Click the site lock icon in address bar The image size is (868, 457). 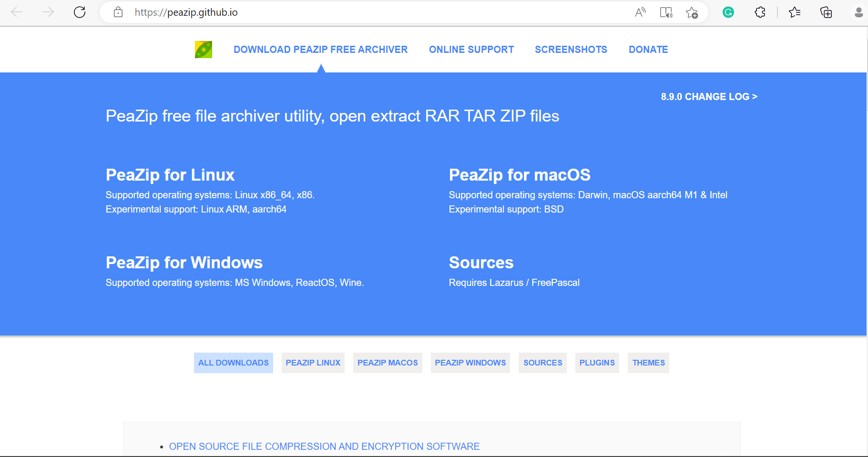[x=118, y=12]
